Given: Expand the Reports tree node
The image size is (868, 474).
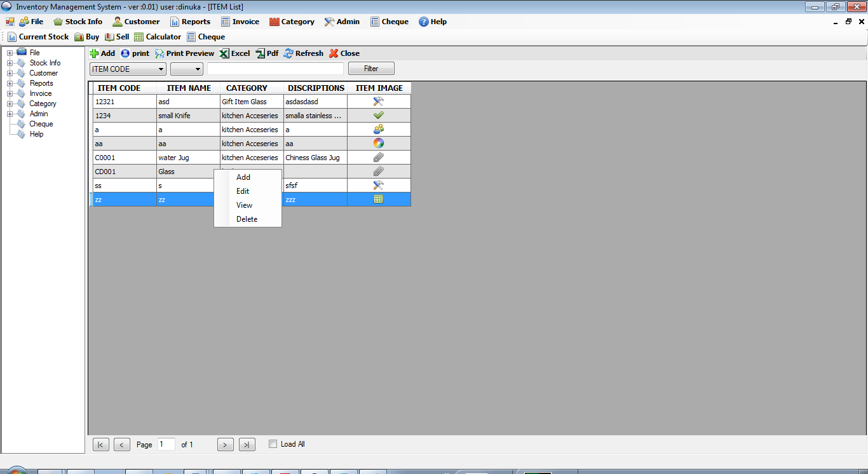Looking at the screenshot, I should (9, 83).
